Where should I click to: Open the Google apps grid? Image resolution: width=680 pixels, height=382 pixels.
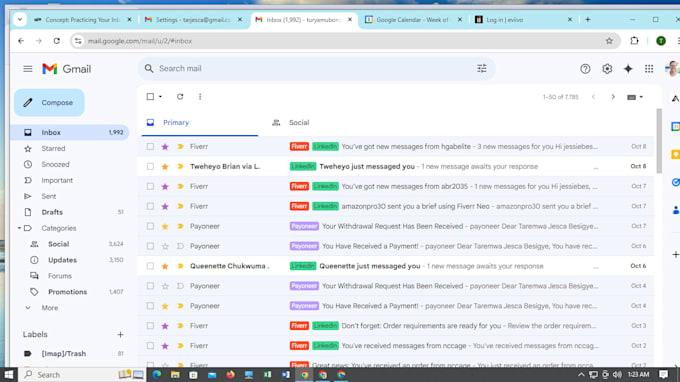649,69
